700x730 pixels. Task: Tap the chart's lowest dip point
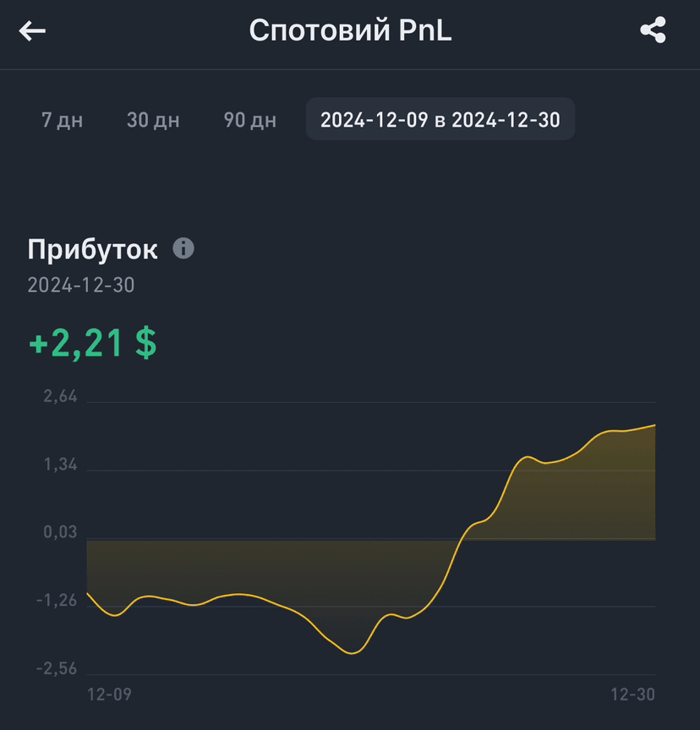click(352, 653)
